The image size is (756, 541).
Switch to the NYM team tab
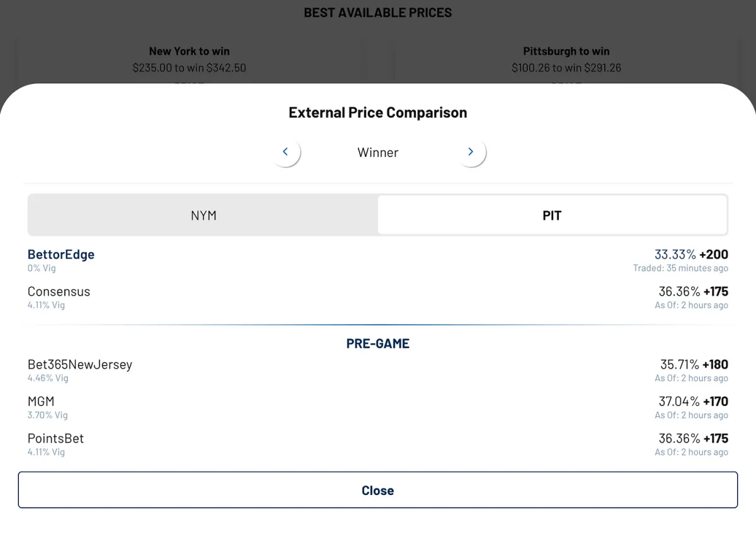pos(203,215)
